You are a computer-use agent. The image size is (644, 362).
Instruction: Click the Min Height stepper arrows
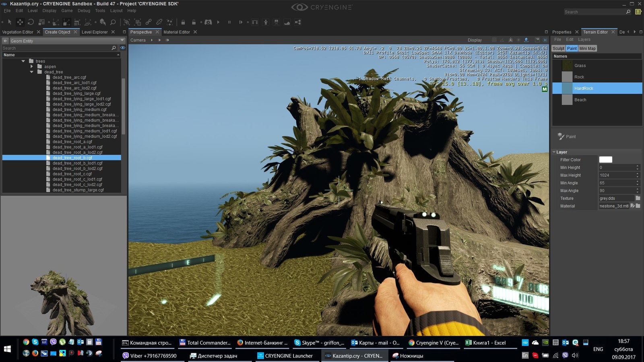pos(638,167)
